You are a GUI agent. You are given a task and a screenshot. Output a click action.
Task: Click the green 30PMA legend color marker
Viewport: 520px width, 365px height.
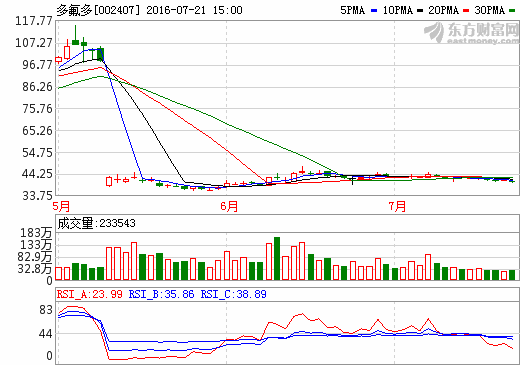(512, 11)
